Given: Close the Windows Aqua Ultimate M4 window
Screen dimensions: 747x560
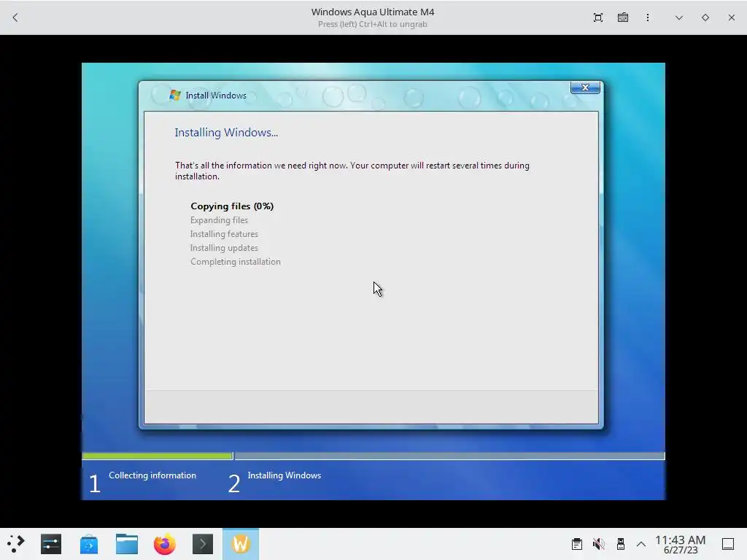Looking at the screenshot, I should point(731,17).
